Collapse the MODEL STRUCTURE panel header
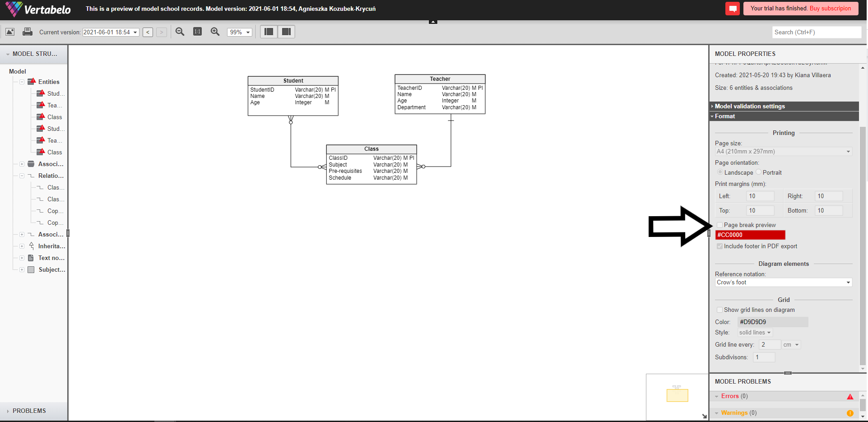The image size is (868, 422). tap(34, 54)
